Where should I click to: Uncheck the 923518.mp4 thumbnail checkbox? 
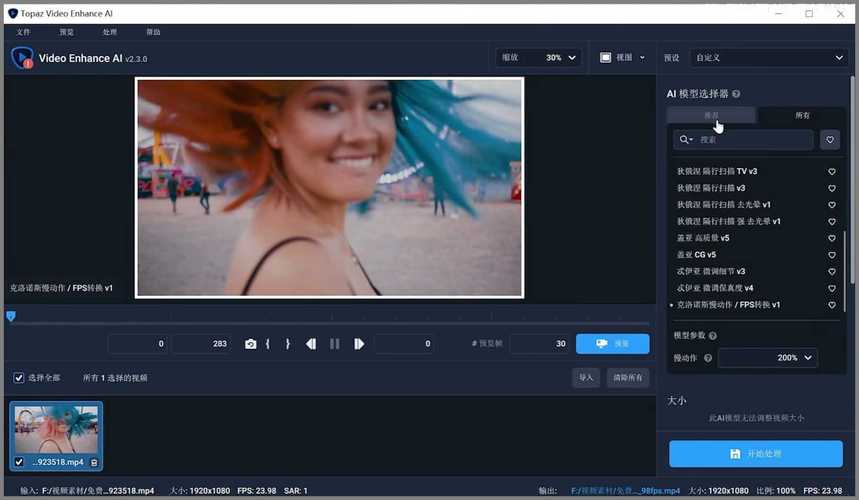[x=19, y=462]
